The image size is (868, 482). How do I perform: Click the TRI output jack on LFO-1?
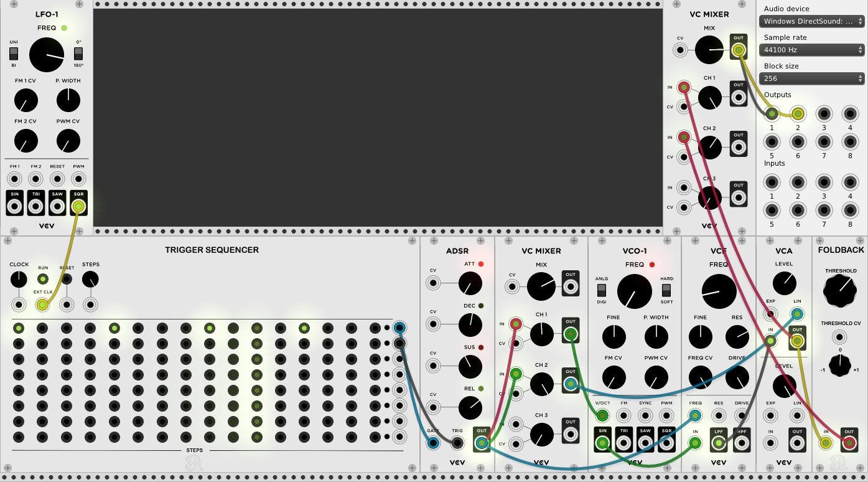(36, 206)
